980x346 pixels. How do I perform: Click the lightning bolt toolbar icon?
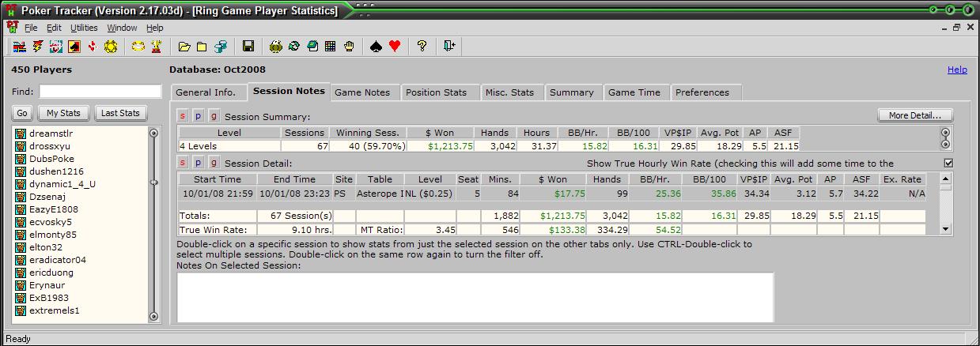point(37,46)
